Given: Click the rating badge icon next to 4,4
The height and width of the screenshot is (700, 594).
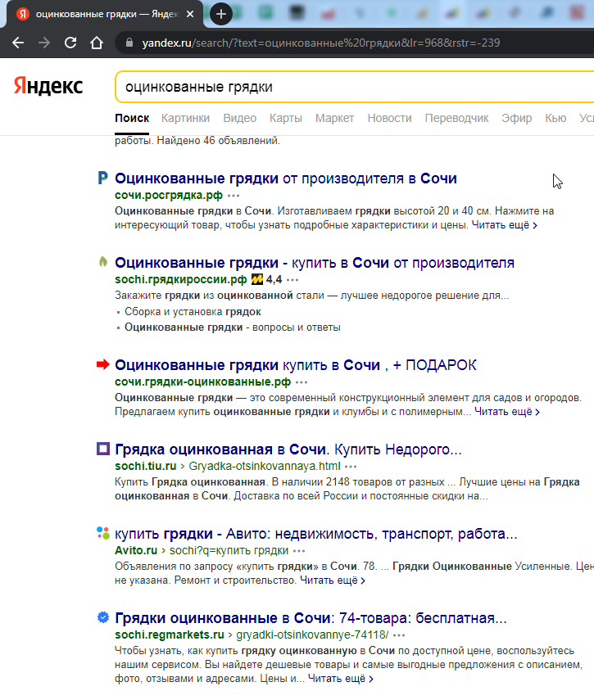Looking at the screenshot, I should 256,279.
